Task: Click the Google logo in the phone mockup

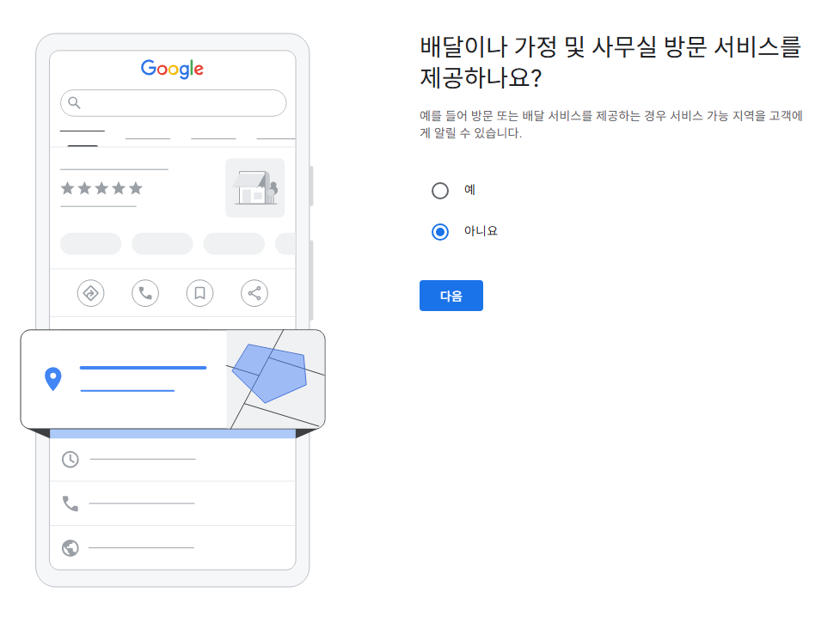Action: coord(172,69)
